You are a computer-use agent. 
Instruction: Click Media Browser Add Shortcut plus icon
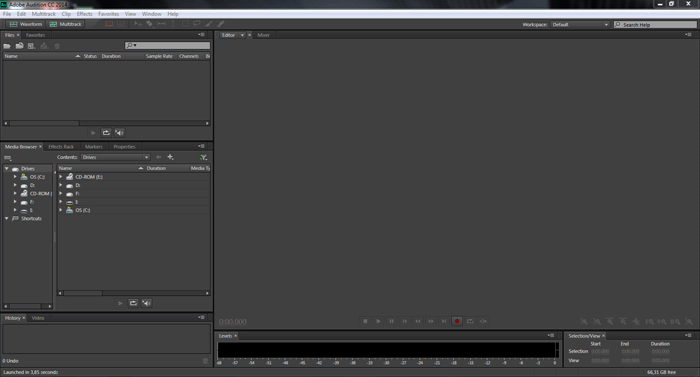[x=170, y=157]
